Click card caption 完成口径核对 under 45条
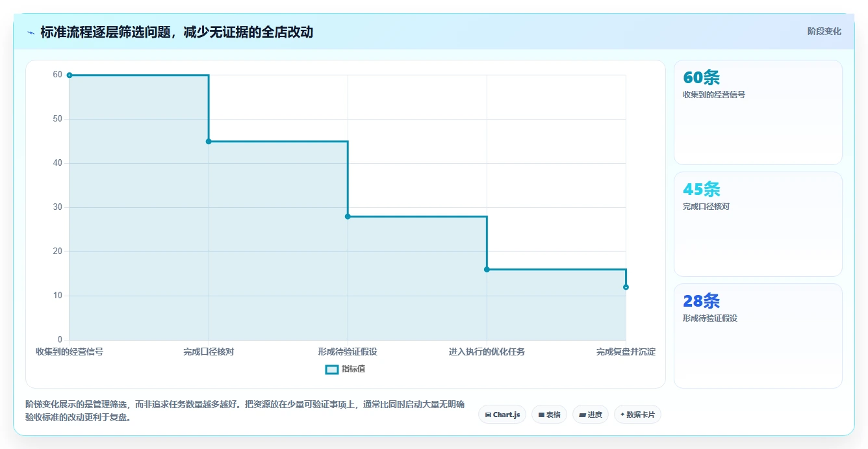This screenshot has height=449, width=868. click(x=706, y=207)
